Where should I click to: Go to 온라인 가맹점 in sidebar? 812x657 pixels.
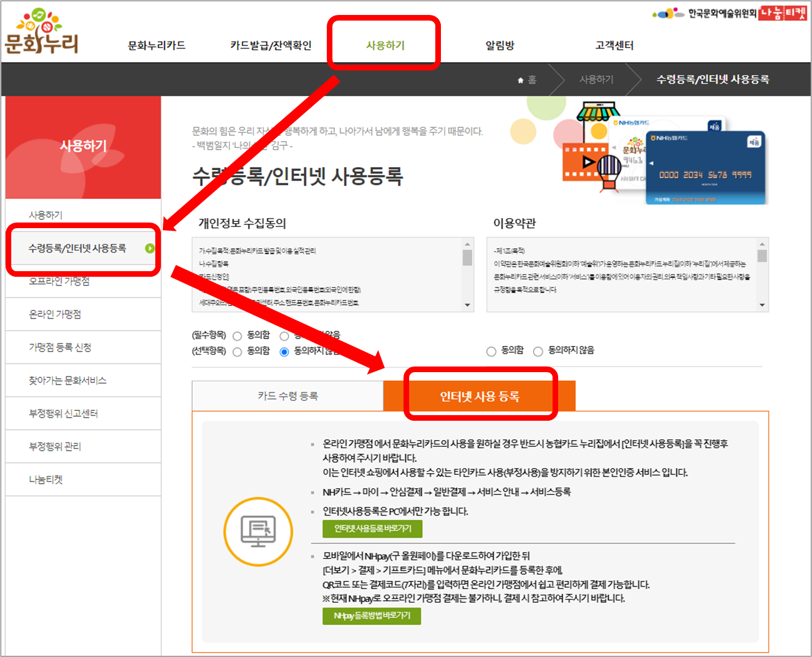tap(83, 314)
